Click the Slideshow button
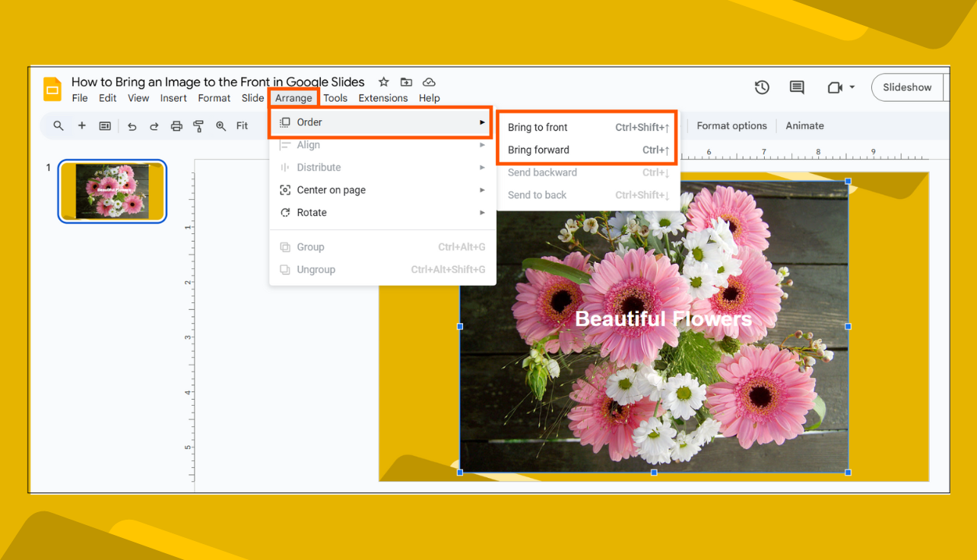This screenshot has width=977, height=560. tap(909, 87)
